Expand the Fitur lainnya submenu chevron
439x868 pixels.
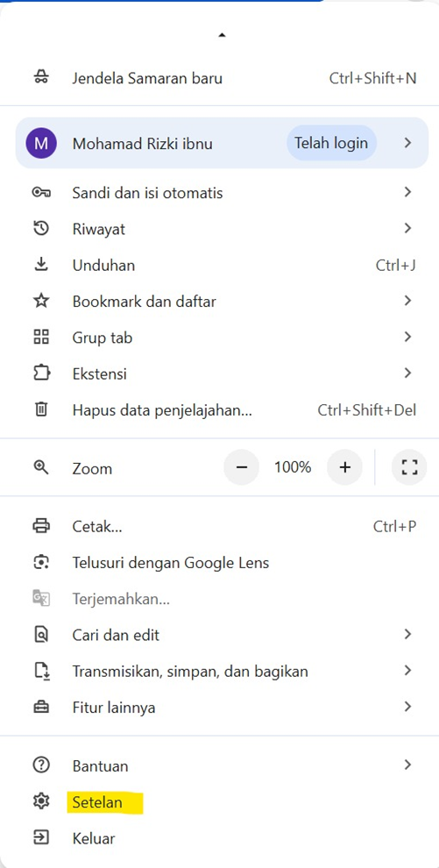tap(407, 707)
